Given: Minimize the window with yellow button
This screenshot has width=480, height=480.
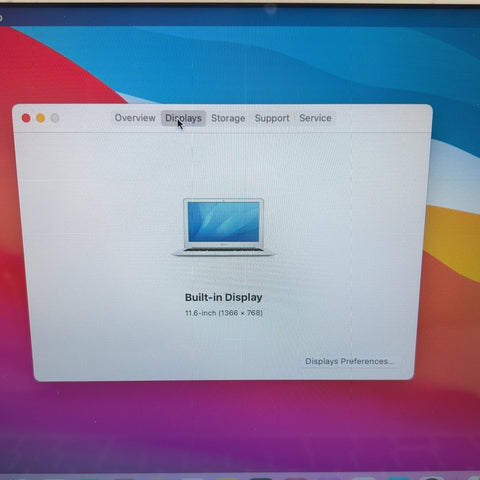Looking at the screenshot, I should [x=41, y=118].
